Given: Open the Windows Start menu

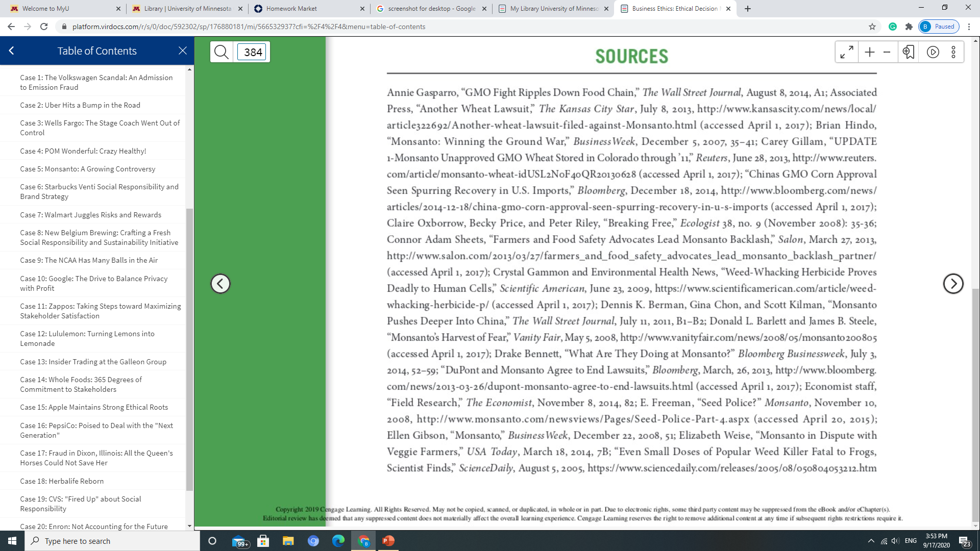Looking at the screenshot, I should pyautogui.click(x=12, y=541).
